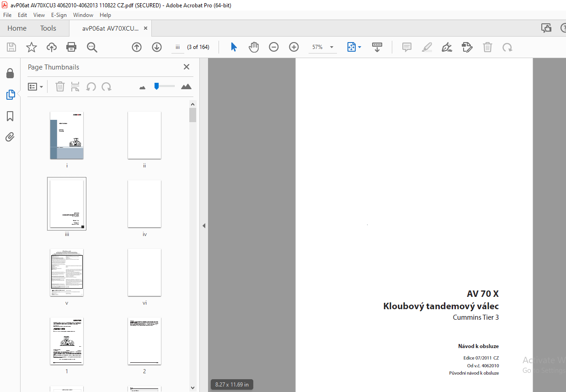The image size is (566, 392).
Task: Upload the file using the cloud icon
Action: [52, 47]
